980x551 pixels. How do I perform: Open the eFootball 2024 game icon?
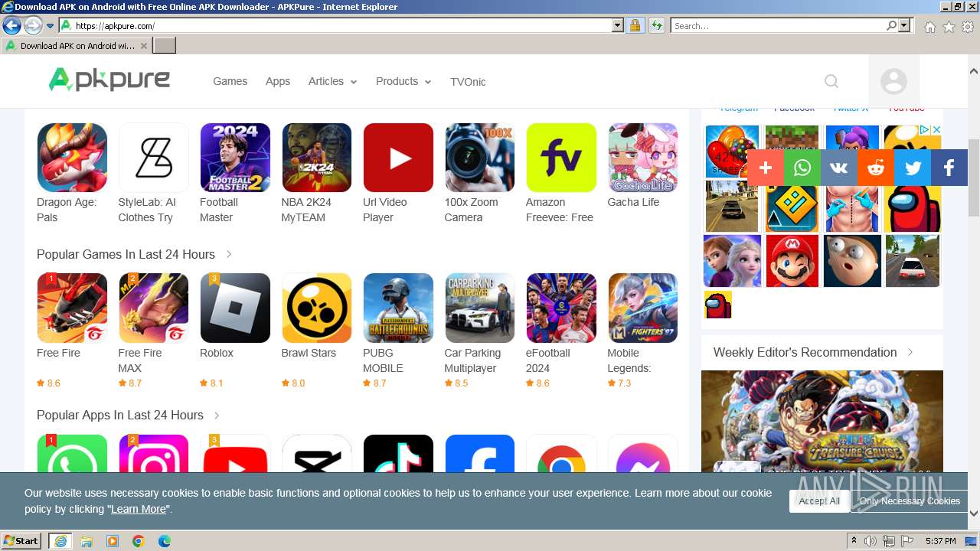click(x=561, y=308)
